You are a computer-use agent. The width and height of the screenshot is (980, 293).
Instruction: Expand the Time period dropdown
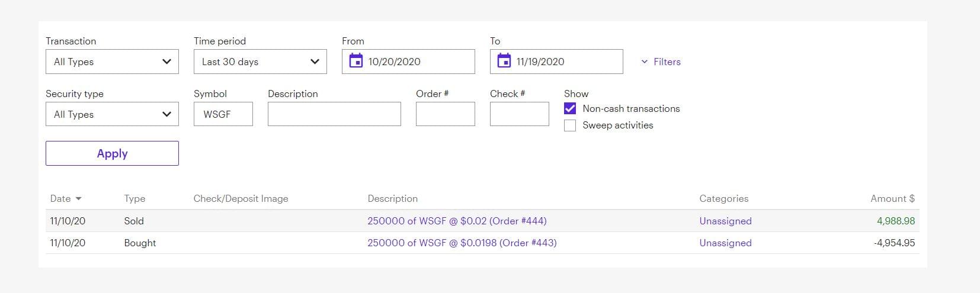coord(260,62)
